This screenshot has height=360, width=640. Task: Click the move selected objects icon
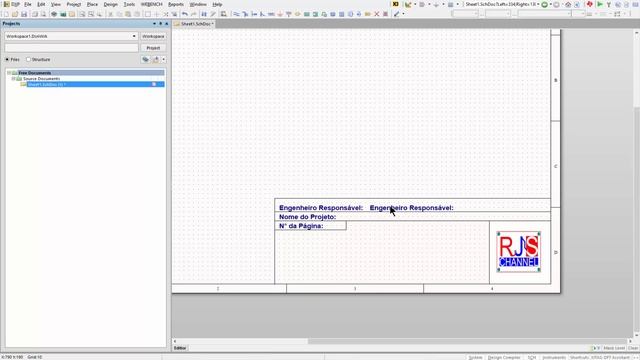(157, 14)
